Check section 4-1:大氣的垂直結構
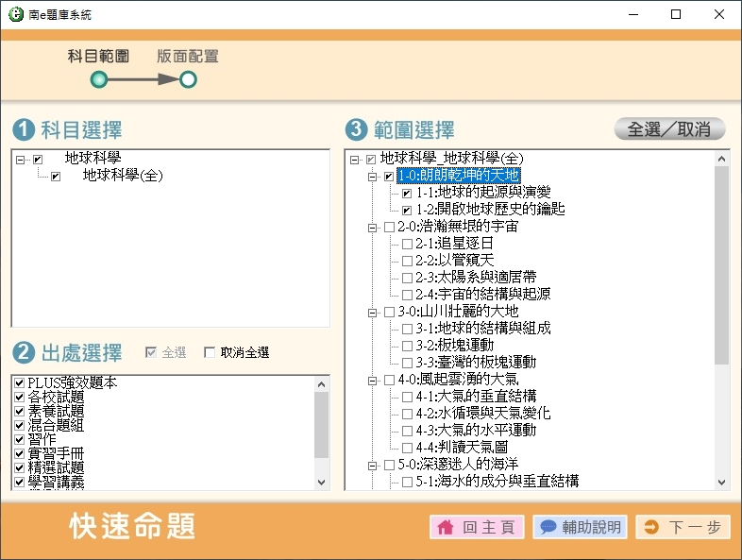The width and height of the screenshot is (742, 560). pyautogui.click(x=407, y=397)
